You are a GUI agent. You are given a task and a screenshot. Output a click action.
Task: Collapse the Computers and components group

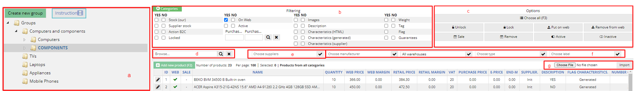[x=16, y=31]
